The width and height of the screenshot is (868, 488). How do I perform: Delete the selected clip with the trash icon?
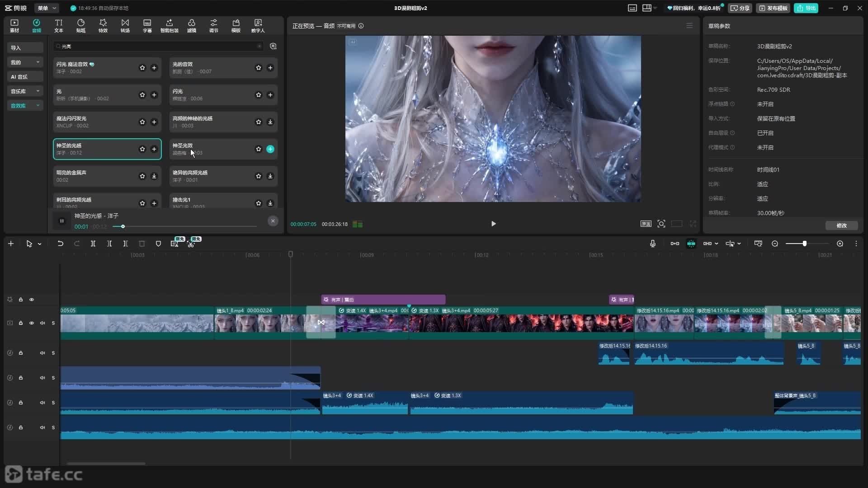142,244
